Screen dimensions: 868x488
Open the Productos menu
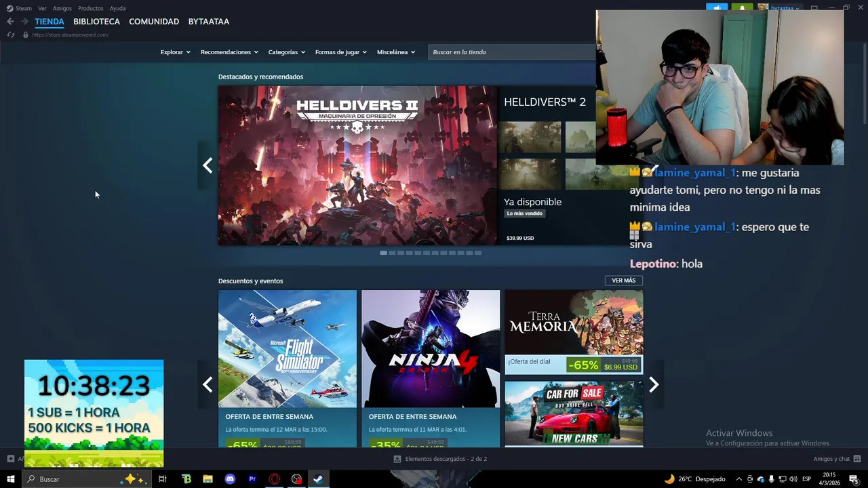91,8
